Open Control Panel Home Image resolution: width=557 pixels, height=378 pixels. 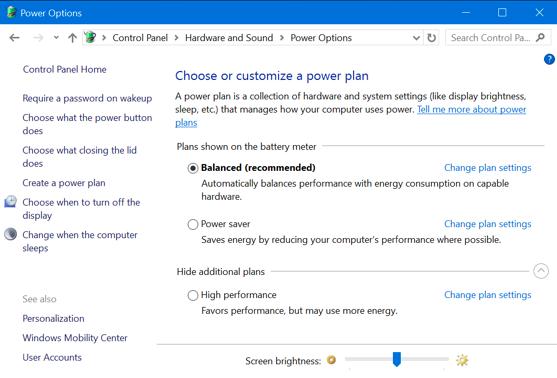point(64,69)
